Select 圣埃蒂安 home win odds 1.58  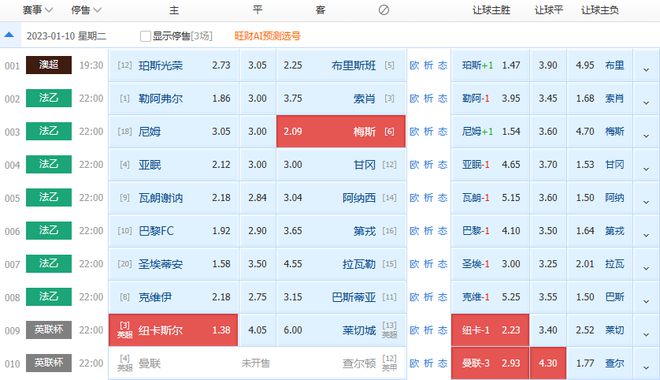click(174, 264)
